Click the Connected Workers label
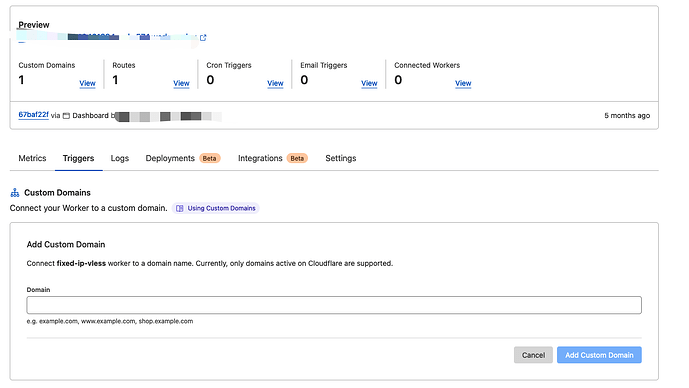Image resolution: width=689 pixels, height=388 pixels. pyautogui.click(x=427, y=65)
